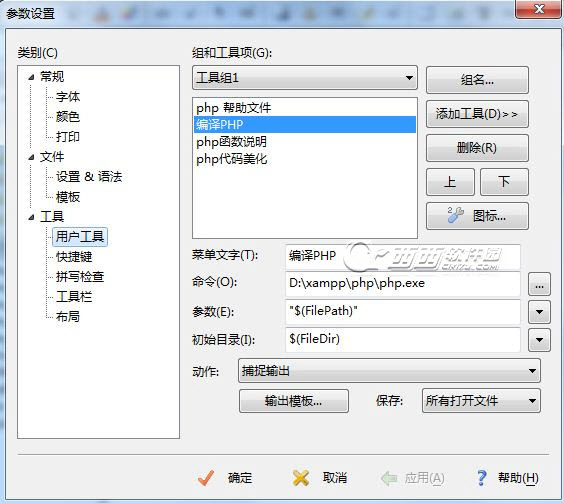
Task: Collapse the 工具 tree node
Action: click(31, 217)
